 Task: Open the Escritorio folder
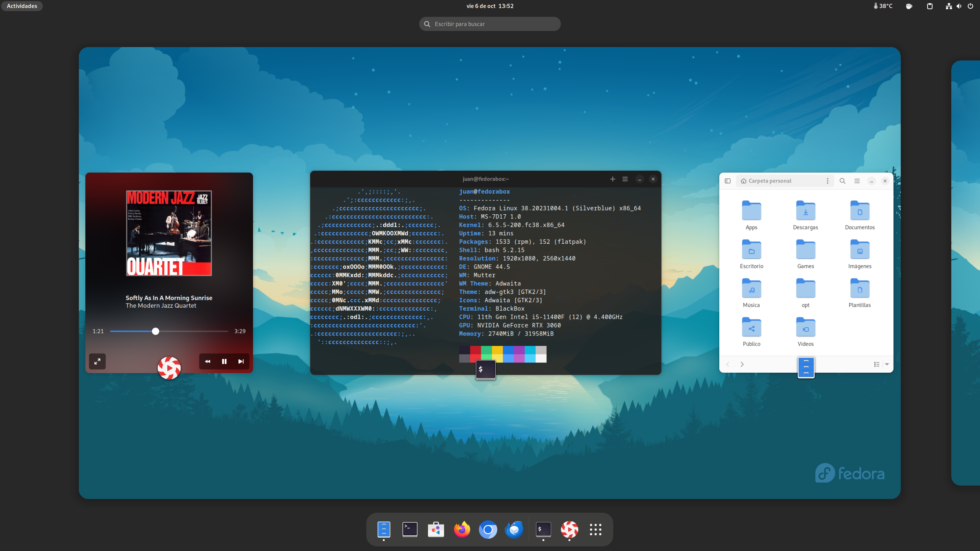751,254
